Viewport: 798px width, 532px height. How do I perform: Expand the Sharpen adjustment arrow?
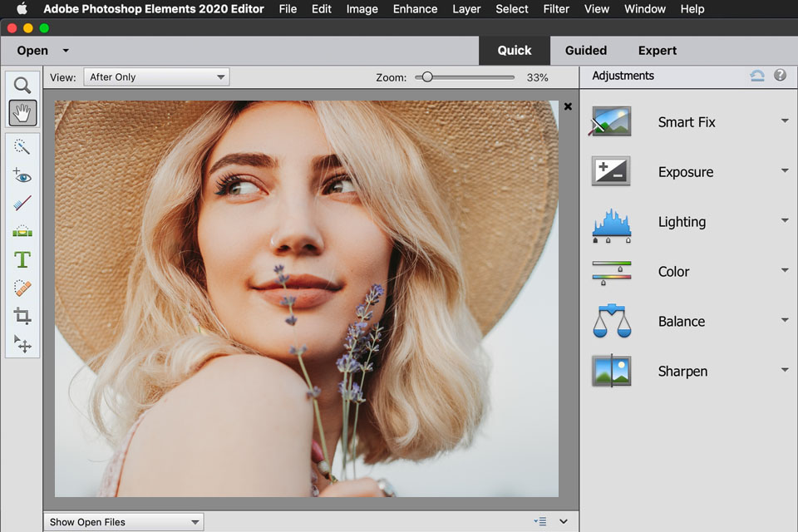tap(785, 370)
